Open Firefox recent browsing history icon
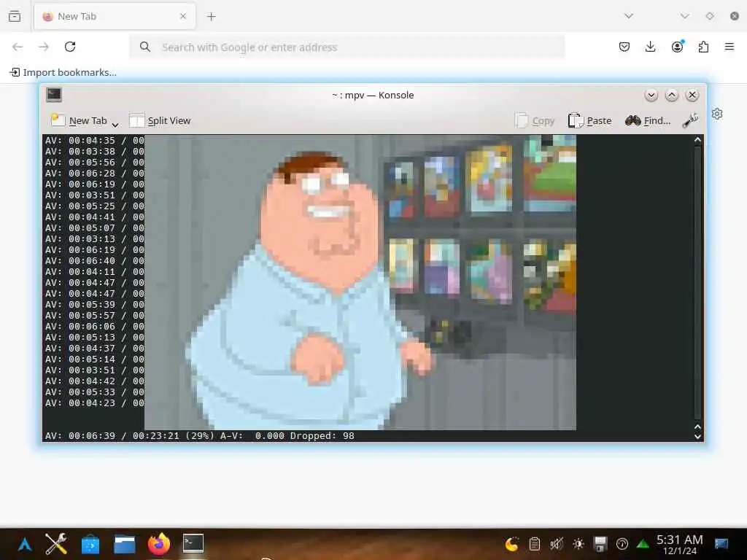This screenshot has height=560, width=747. [15, 16]
